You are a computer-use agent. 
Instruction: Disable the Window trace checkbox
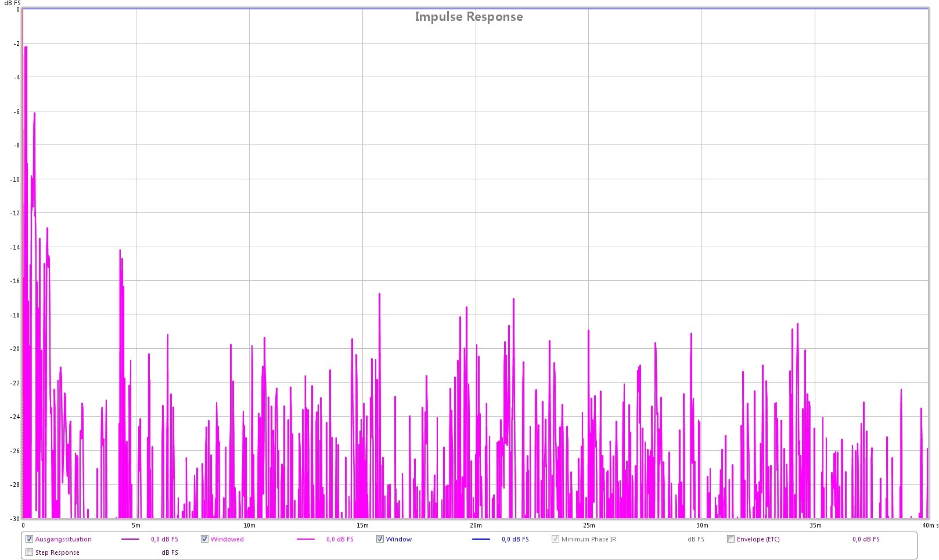(380, 539)
